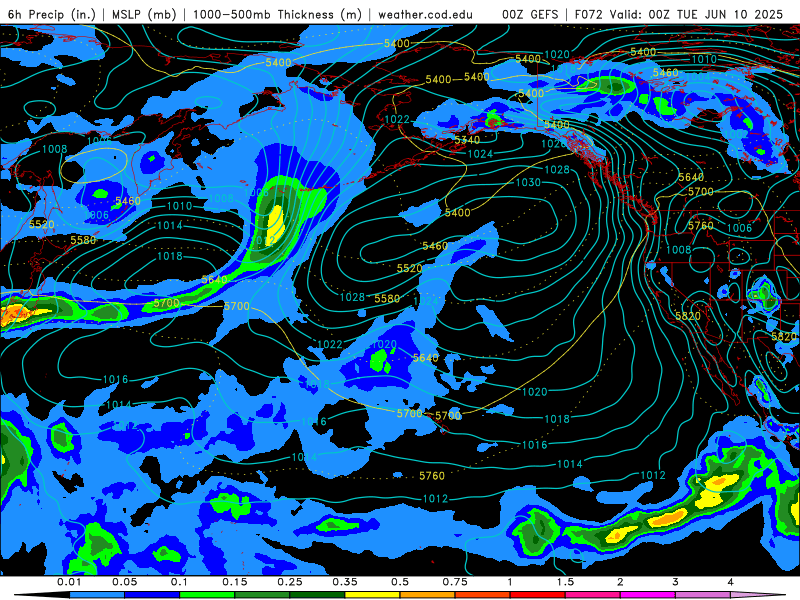Select the dark green 0.25–0.35 legend swatch
This screenshot has width=800, height=600.
(317, 595)
